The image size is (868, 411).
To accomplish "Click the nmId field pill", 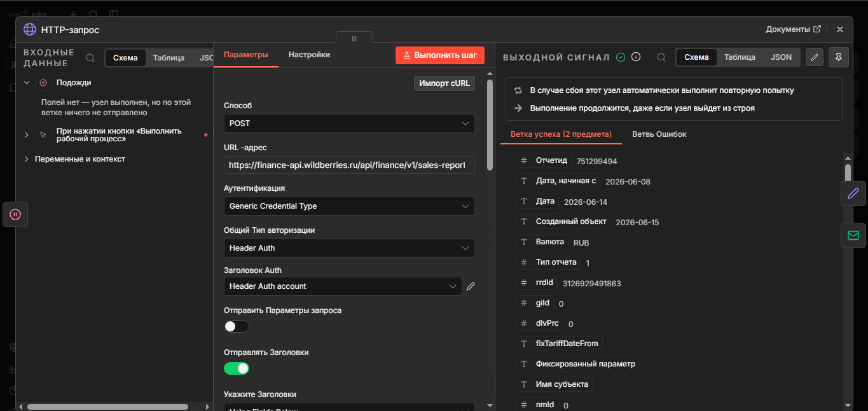I will (x=537, y=405).
